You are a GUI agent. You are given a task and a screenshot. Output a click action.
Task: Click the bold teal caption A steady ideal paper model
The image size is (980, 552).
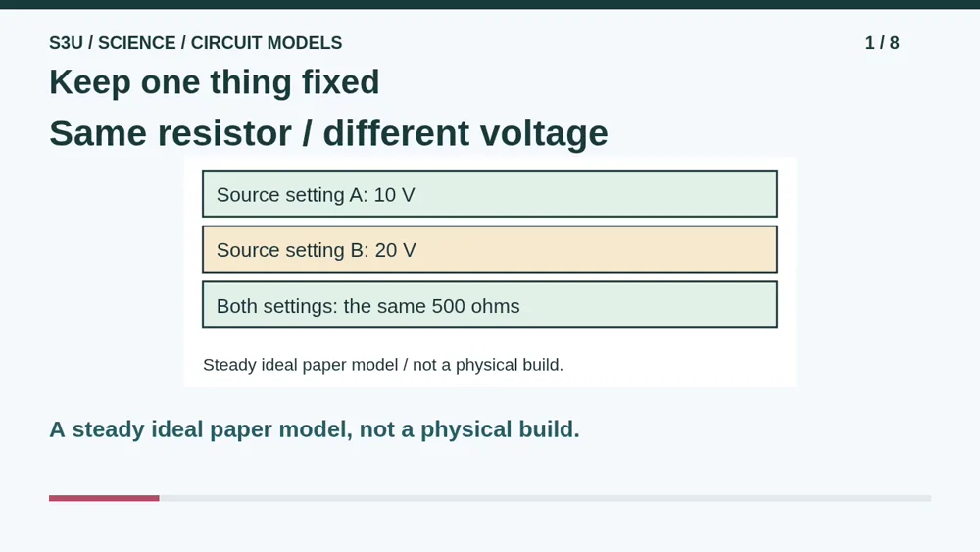(x=315, y=429)
